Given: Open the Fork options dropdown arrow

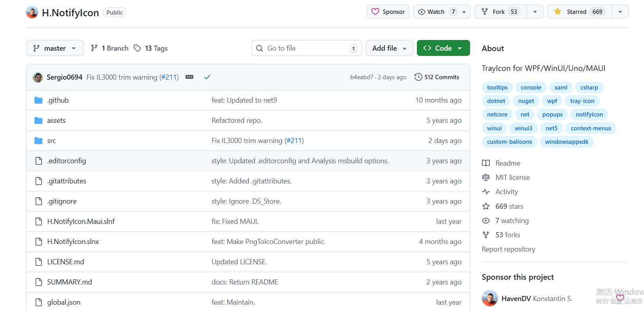Looking at the screenshot, I should tap(535, 12).
